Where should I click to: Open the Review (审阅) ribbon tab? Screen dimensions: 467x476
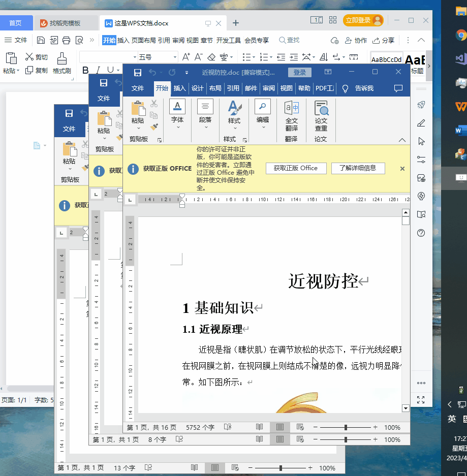pos(269,88)
